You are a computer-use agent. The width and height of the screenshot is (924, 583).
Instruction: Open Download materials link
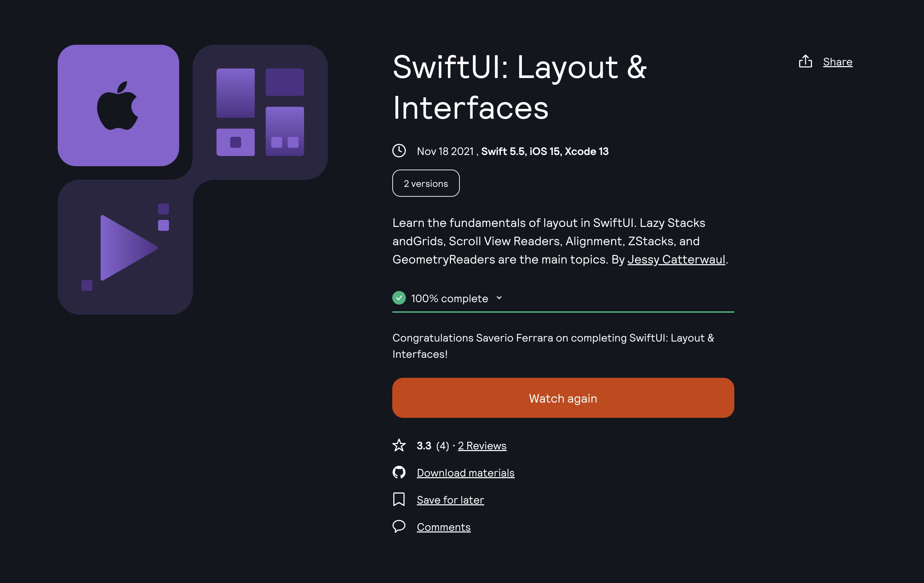(466, 473)
